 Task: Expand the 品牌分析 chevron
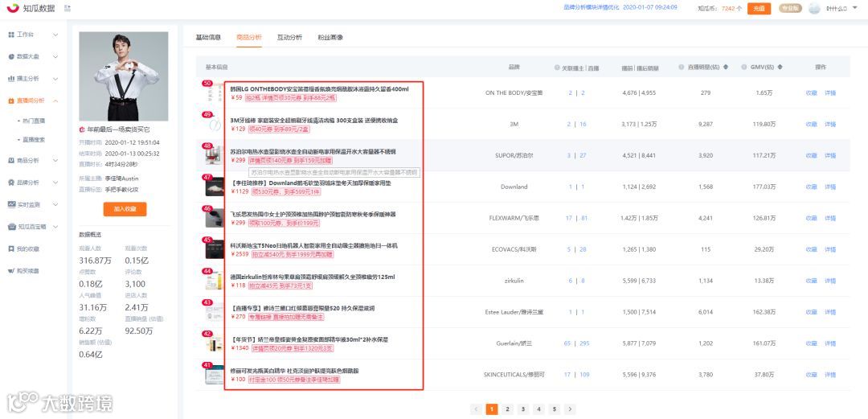tap(55, 183)
